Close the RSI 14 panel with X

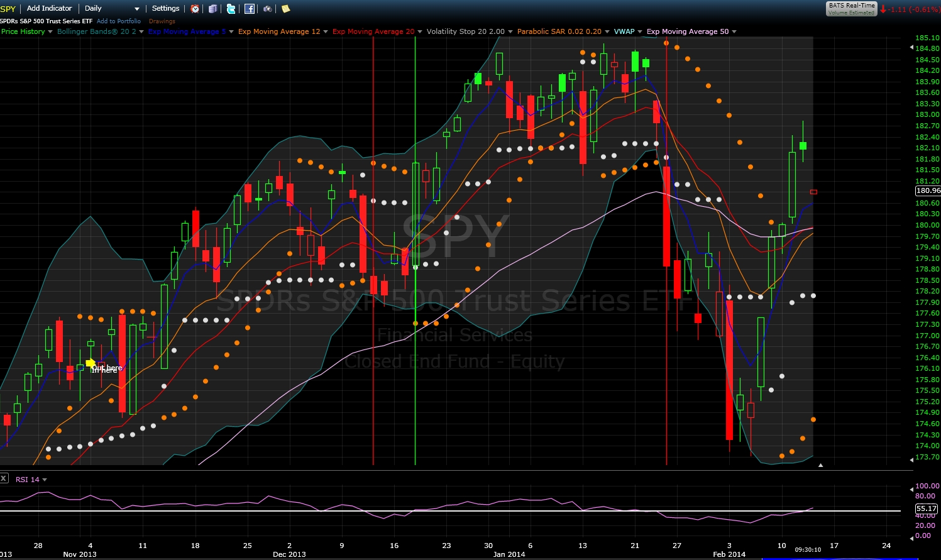4,478
